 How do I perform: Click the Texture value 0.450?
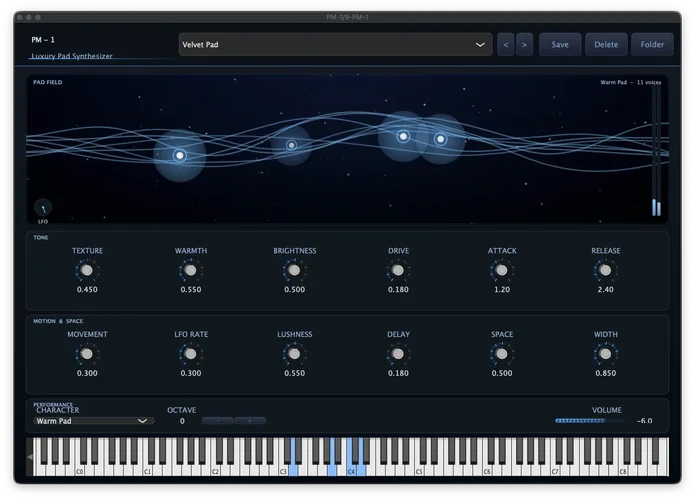pos(87,289)
